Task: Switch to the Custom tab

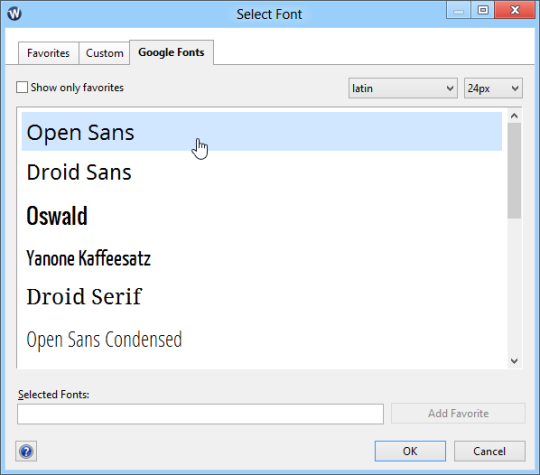Action: coord(104,53)
